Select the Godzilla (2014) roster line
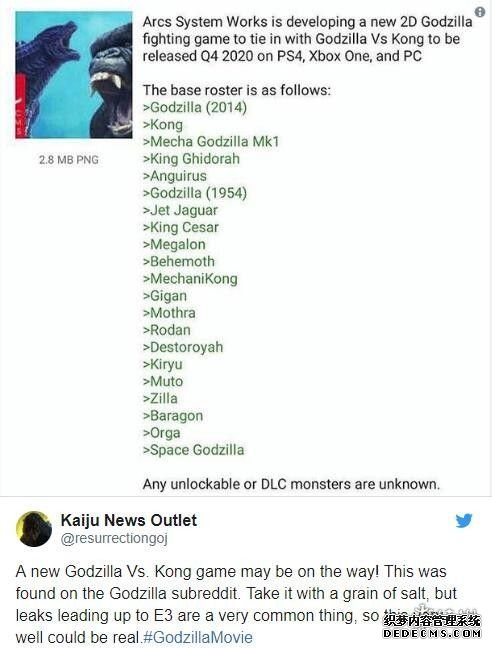This screenshot has width=492, height=648. click(x=195, y=107)
